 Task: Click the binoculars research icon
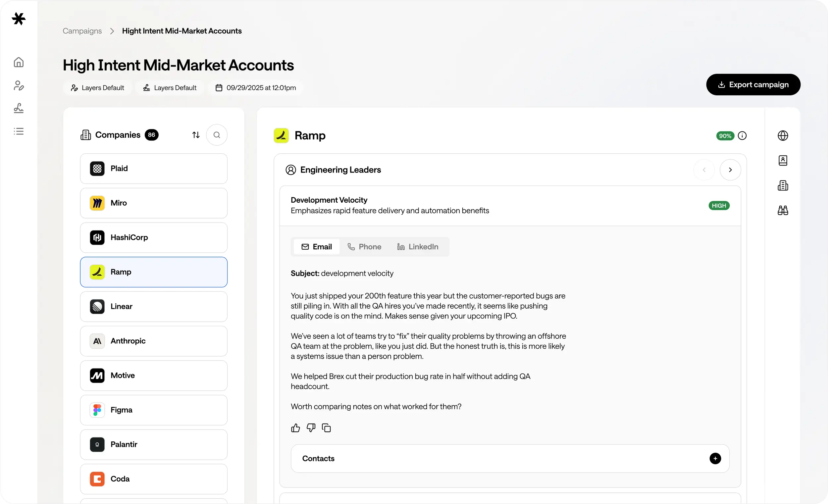pyautogui.click(x=783, y=210)
